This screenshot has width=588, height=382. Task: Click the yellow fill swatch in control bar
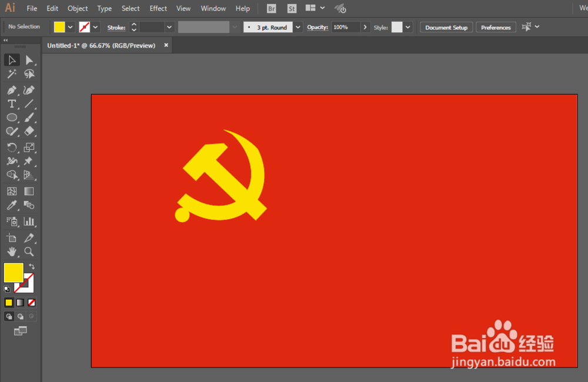(x=59, y=27)
